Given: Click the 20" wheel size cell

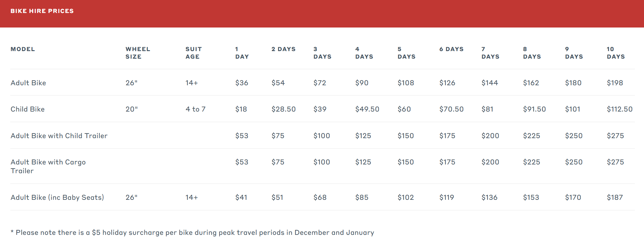Looking at the screenshot, I should (132, 109).
